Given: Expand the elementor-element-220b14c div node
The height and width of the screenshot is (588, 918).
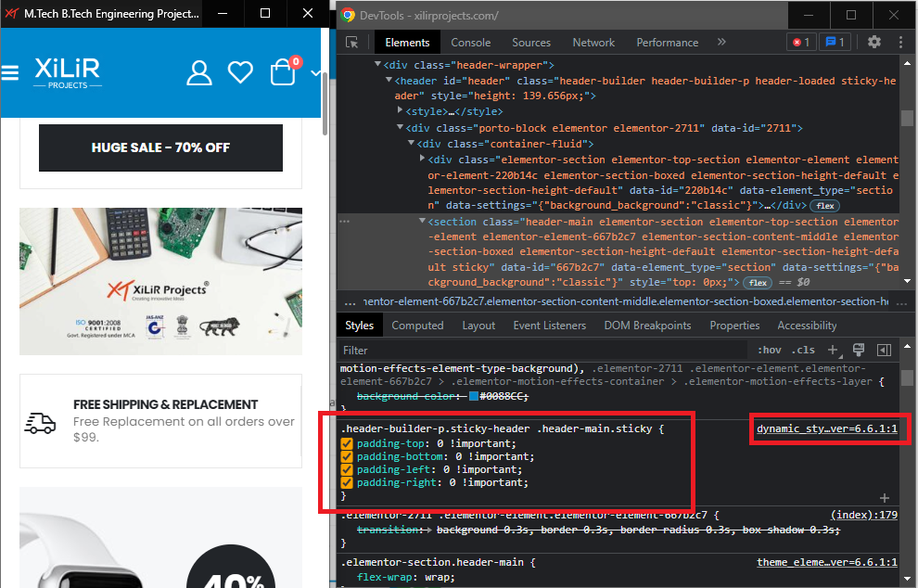Looking at the screenshot, I should pyautogui.click(x=422, y=158).
